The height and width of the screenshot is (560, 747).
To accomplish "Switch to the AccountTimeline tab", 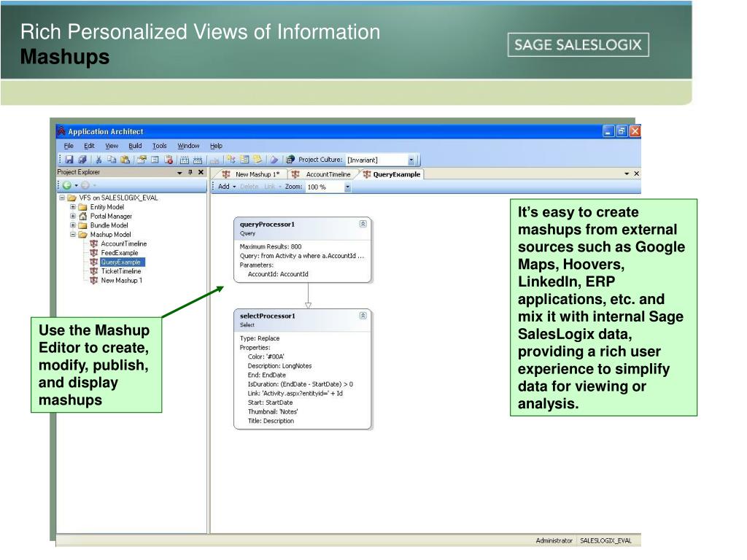I will coord(323,174).
